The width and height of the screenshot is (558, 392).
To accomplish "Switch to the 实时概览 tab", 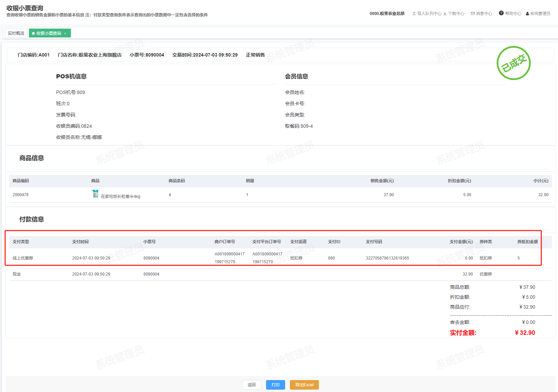I will pos(16,33).
